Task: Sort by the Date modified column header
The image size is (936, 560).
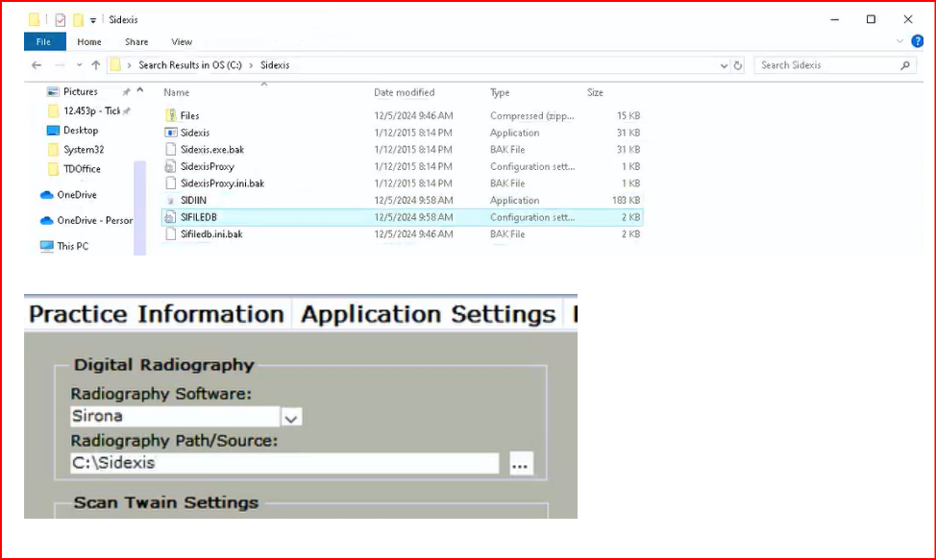Action: 404,93
